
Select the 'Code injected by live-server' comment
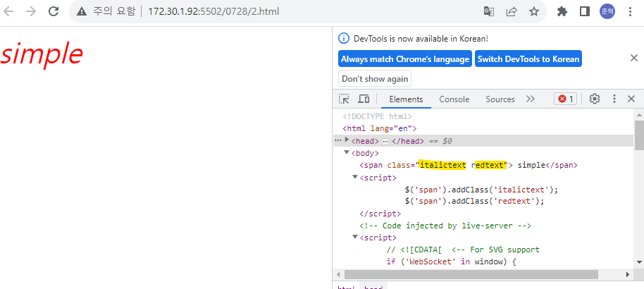pos(445,226)
